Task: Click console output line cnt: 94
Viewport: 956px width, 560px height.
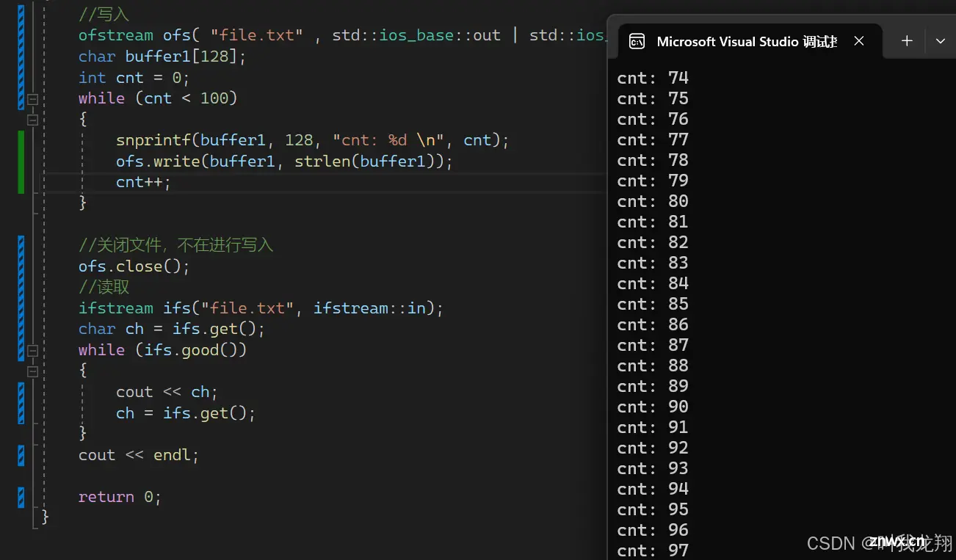Action: [x=653, y=489]
